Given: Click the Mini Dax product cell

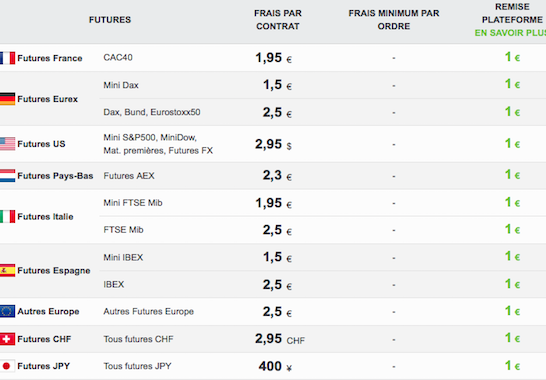Looking at the screenshot, I should pyautogui.click(x=121, y=85).
